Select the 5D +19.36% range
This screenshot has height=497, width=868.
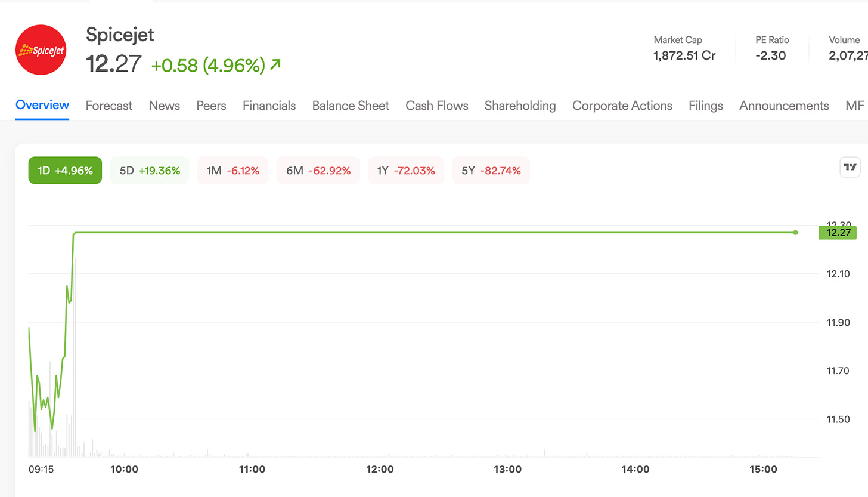click(150, 171)
